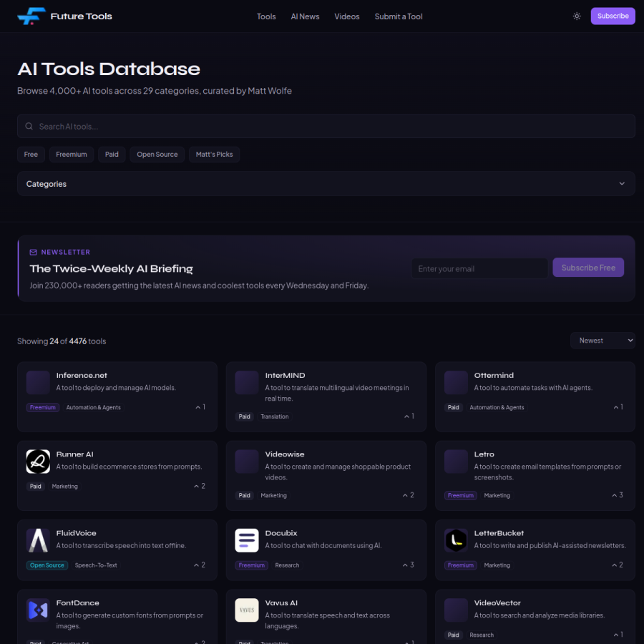Viewport: 644px width, 644px height.
Task: Open the FluidVoice logo thumbnail
Action: 38,540
